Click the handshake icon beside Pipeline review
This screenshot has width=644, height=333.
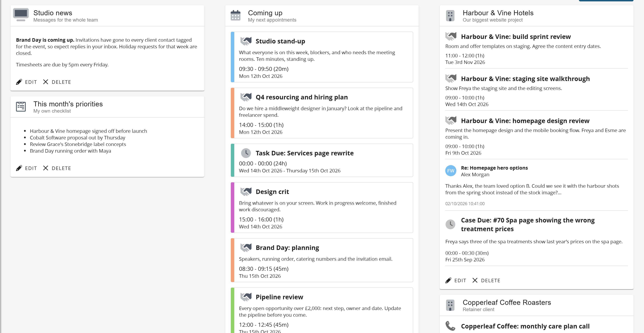pos(246,297)
